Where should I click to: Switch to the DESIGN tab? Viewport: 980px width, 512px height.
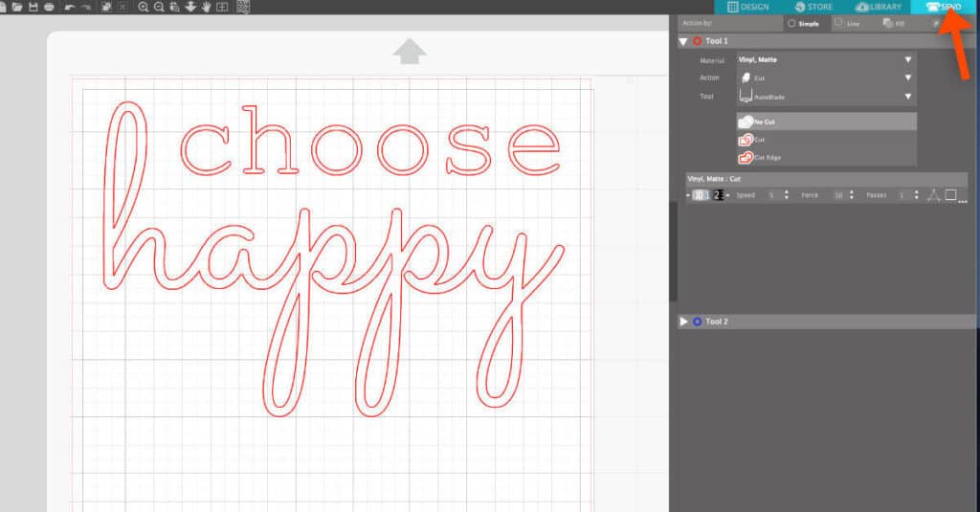click(748, 7)
